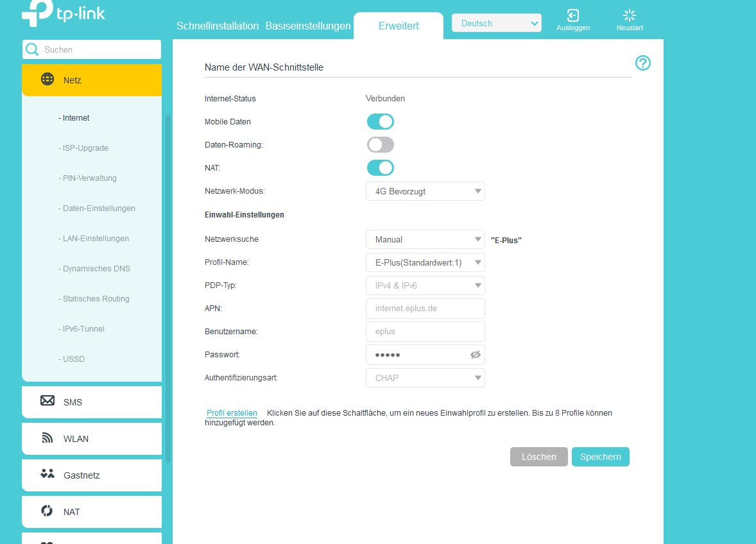
Task: Open the IPv6-Tunnel submenu item
Action: [x=81, y=329]
